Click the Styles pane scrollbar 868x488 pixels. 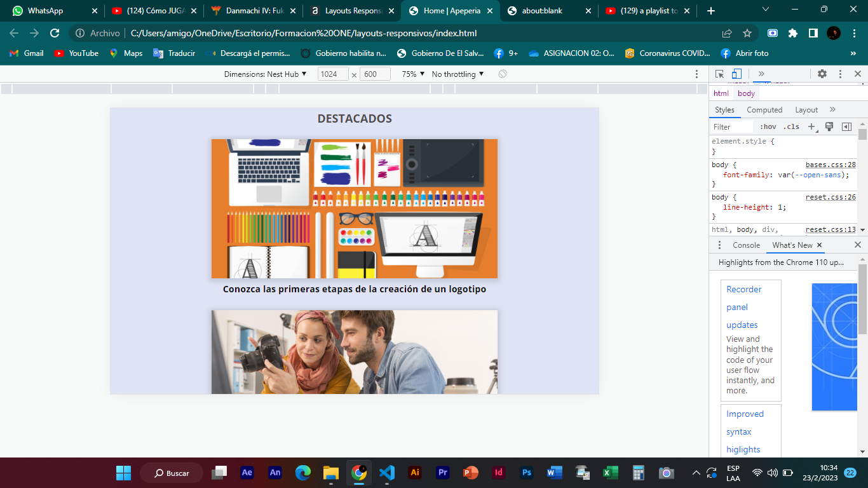point(862,134)
